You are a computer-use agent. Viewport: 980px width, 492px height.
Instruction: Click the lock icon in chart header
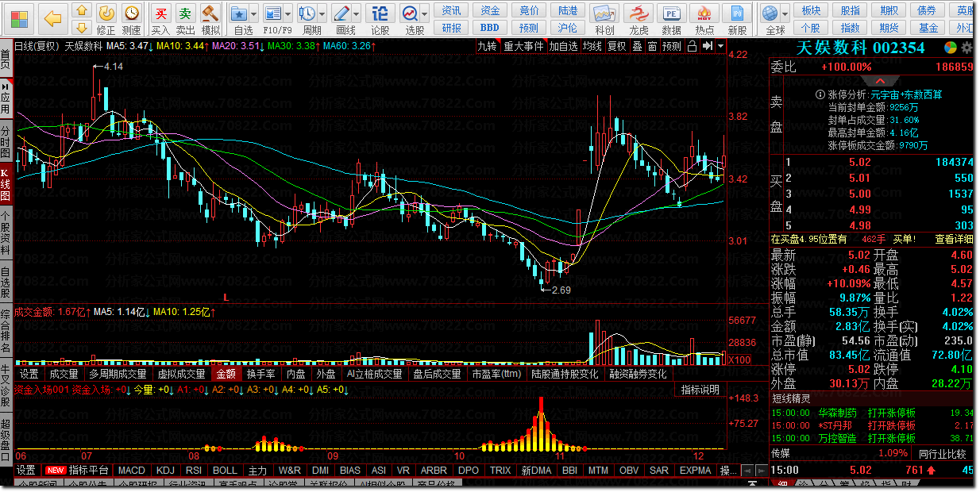pos(692,46)
